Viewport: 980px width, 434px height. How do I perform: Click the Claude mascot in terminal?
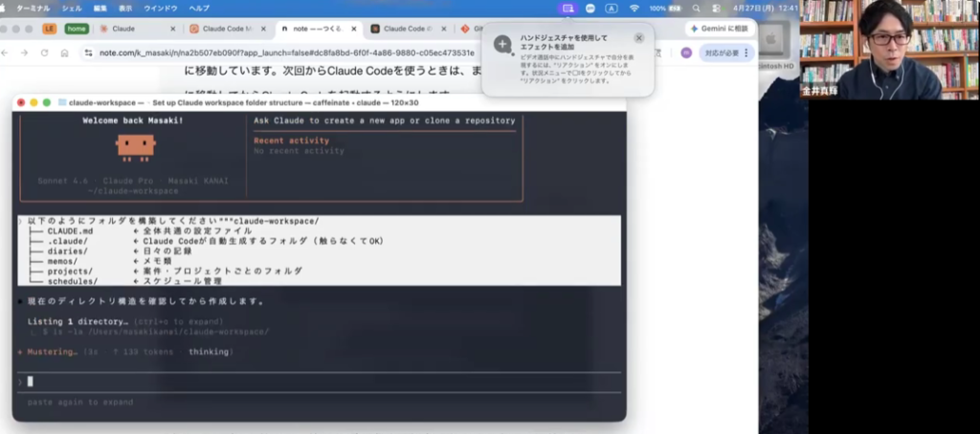[135, 144]
